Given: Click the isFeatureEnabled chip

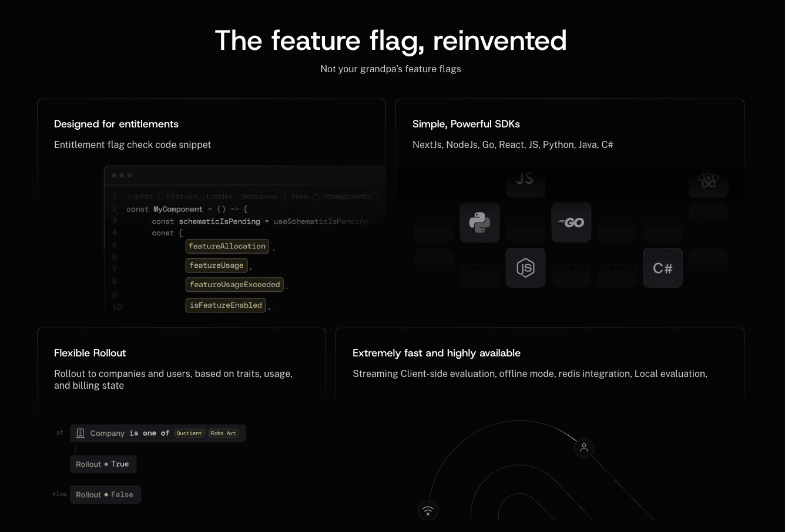Looking at the screenshot, I should [226, 305].
